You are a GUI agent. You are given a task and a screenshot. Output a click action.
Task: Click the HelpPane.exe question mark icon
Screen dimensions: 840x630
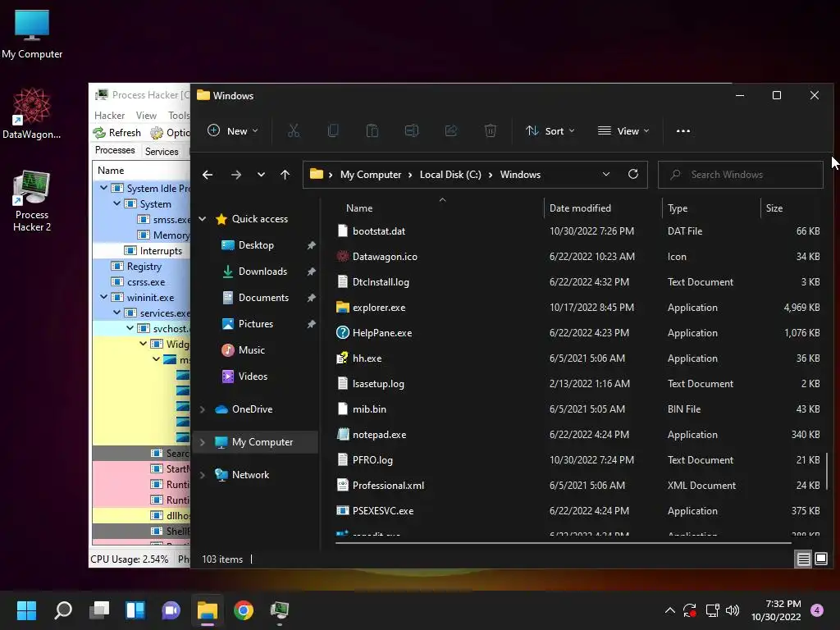coord(342,333)
